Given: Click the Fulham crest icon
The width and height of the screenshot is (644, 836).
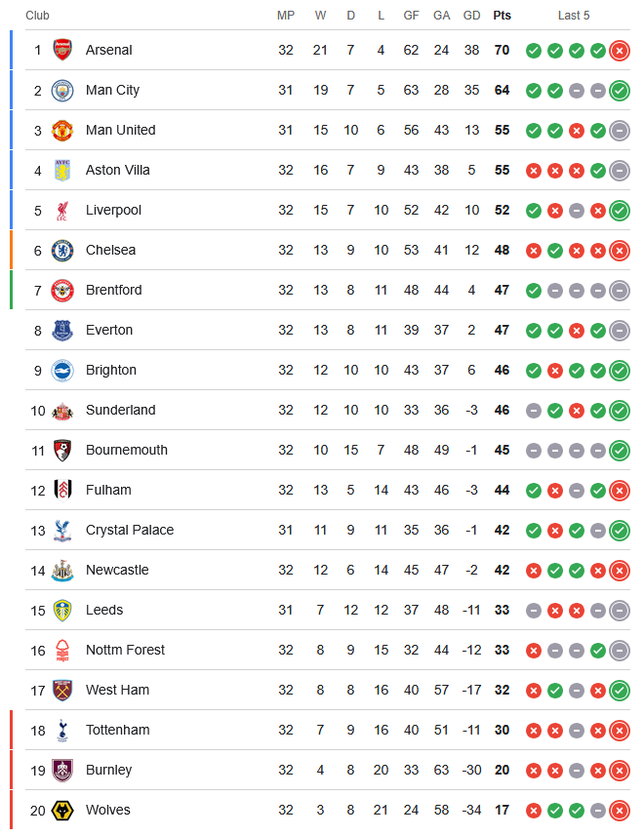Looking at the screenshot, I should pyautogui.click(x=60, y=490).
